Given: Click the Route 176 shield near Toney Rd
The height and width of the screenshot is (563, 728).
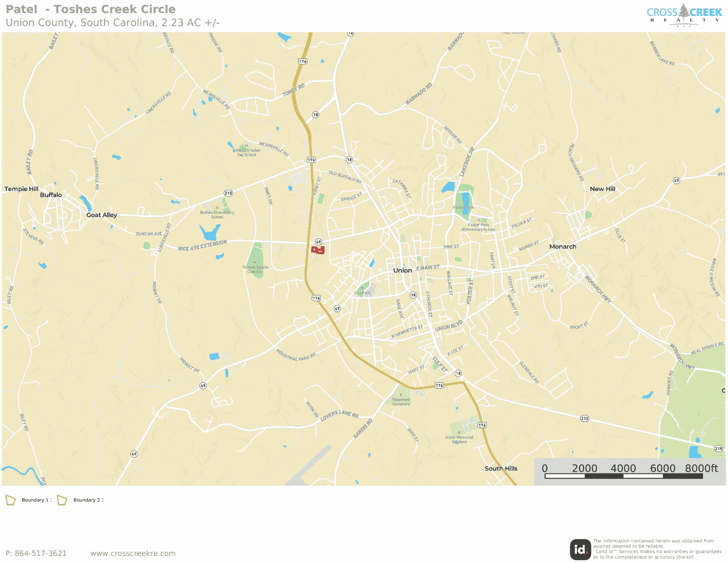Looking at the screenshot, I should (303, 62).
